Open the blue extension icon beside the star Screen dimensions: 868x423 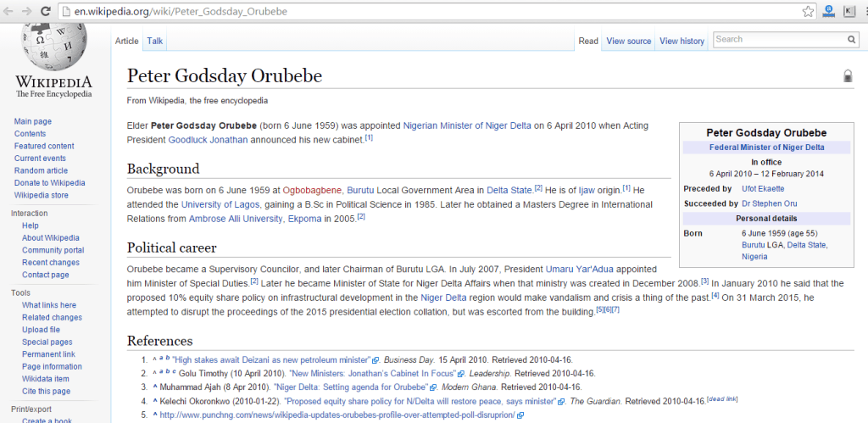828,11
